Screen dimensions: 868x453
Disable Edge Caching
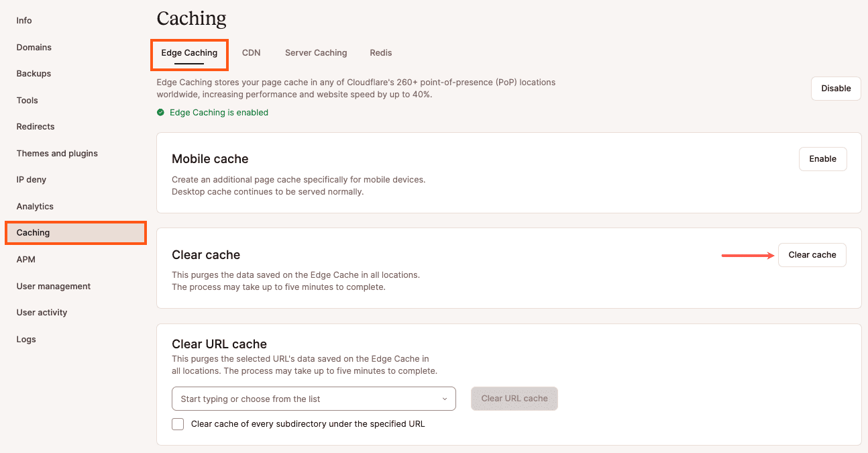(835, 88)
